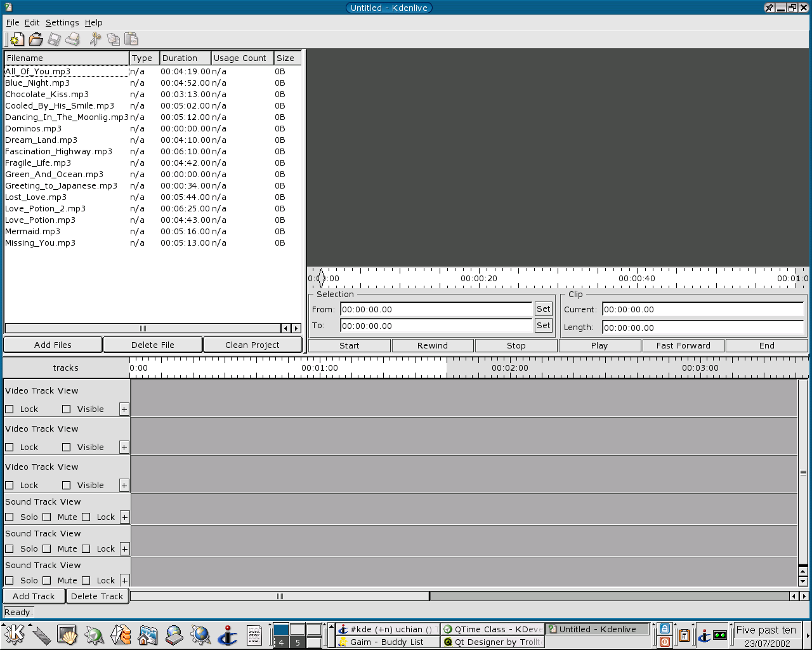The image size is (812, 650).
Task: Click the Selection From timecode field
Action: [x=436, y=310]
